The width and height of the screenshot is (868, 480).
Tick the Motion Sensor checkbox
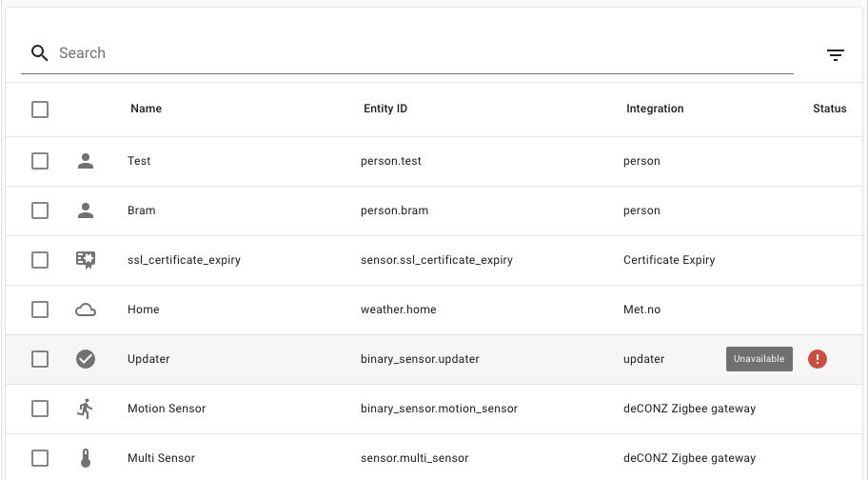[x=40, y=409]
